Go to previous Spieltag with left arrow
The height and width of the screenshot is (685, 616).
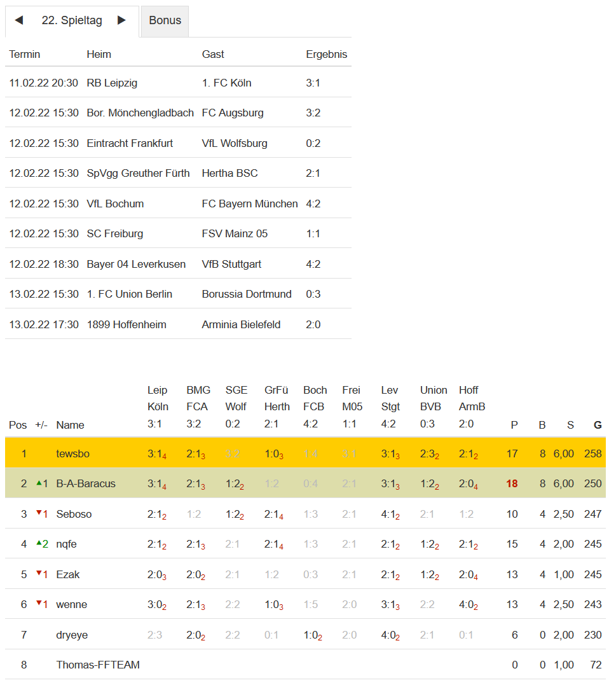pyautogui.click(x=19, y=20)
